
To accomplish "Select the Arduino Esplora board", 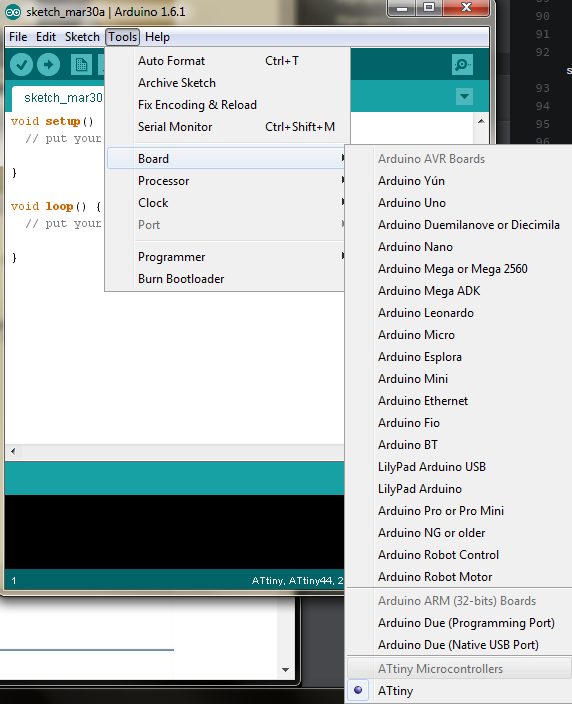I will [x=458, y=356].
